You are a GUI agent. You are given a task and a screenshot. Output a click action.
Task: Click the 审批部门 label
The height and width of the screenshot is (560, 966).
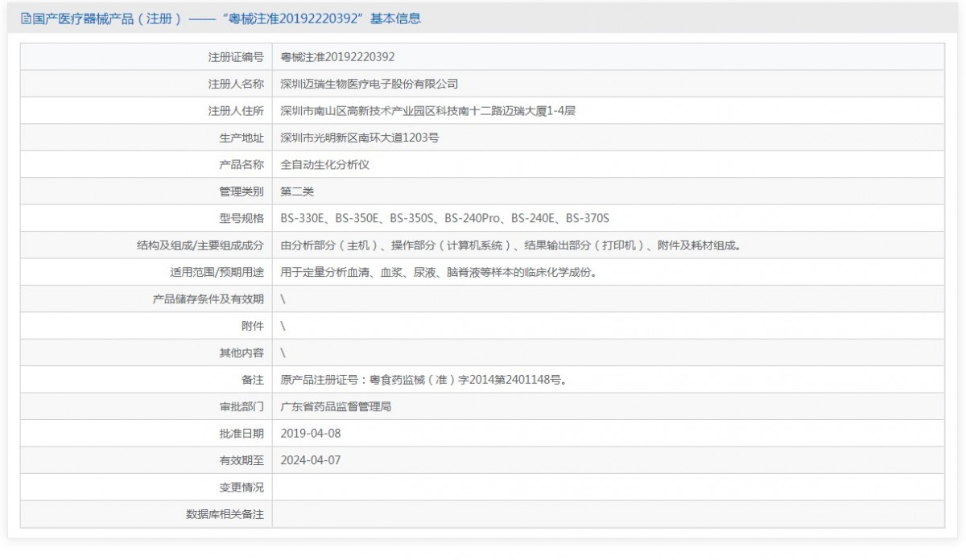pyautogui.click(x=242, y=406)
